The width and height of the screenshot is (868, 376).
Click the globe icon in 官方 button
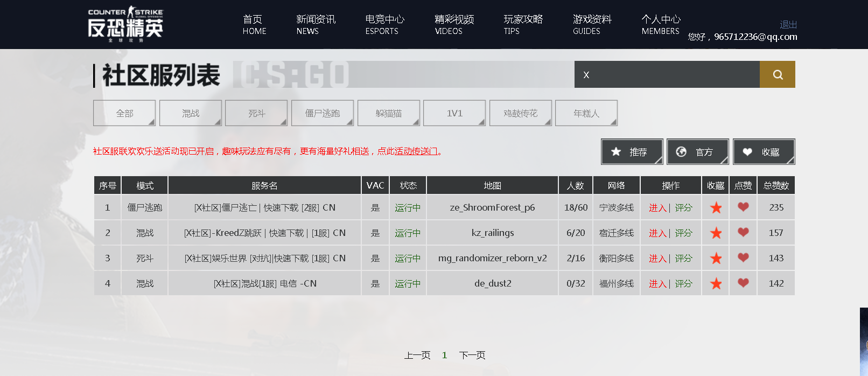click(x=681, y=152)
